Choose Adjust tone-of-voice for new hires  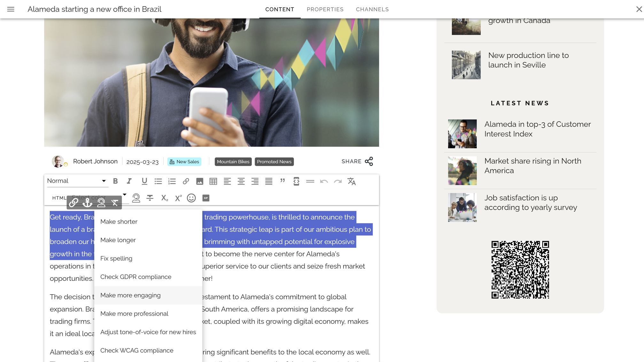148,332
